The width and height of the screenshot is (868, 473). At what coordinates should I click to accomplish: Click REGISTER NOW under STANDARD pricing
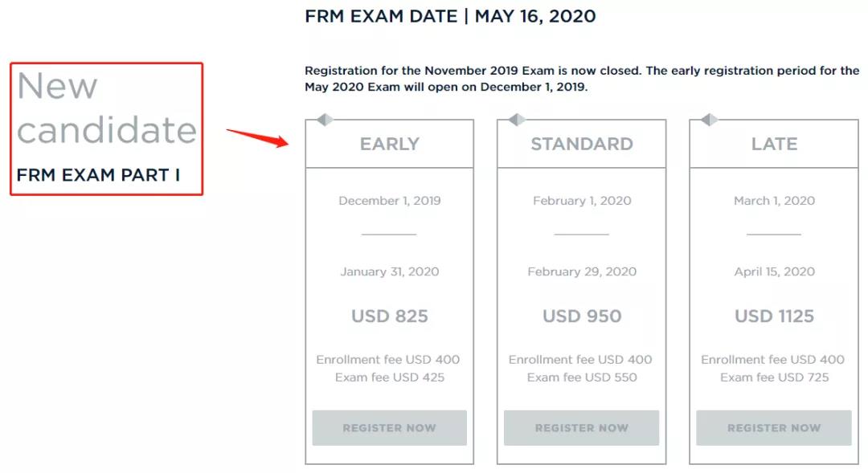coord(581,428)
